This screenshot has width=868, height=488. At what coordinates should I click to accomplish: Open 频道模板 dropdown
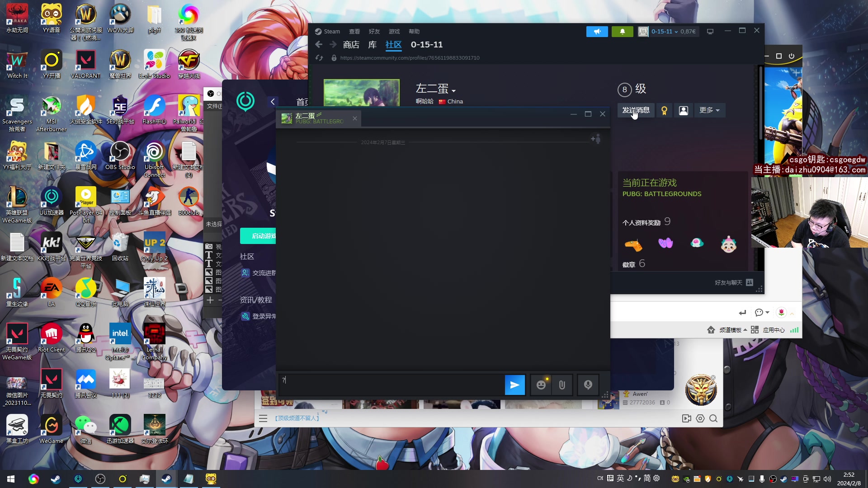(733, 330)
